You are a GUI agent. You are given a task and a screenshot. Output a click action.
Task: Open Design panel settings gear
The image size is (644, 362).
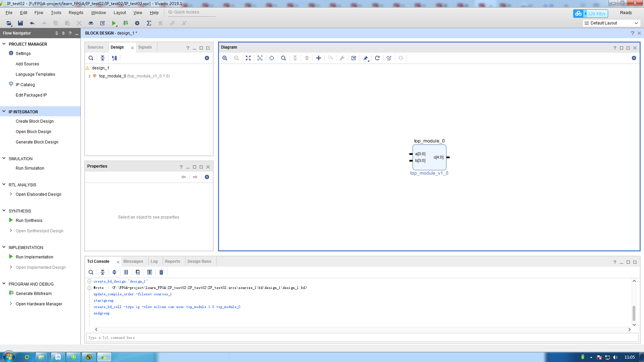pyautogui.click(x=207, y=58)
